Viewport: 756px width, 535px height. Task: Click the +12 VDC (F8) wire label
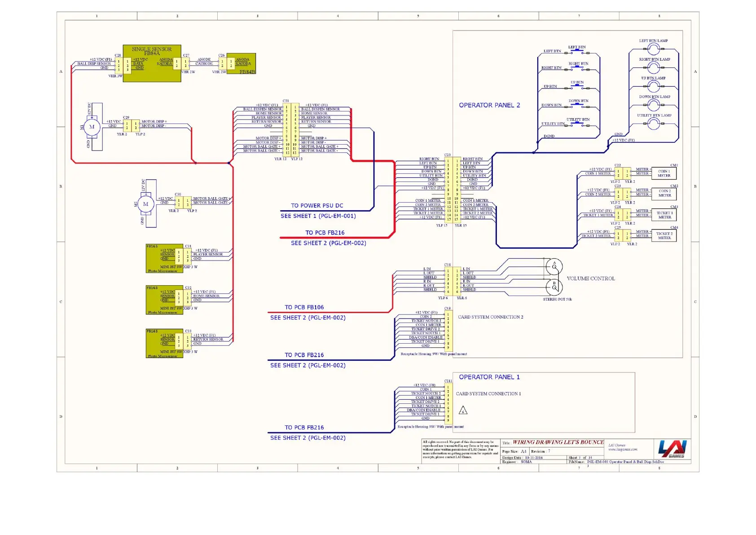[424, 385]
